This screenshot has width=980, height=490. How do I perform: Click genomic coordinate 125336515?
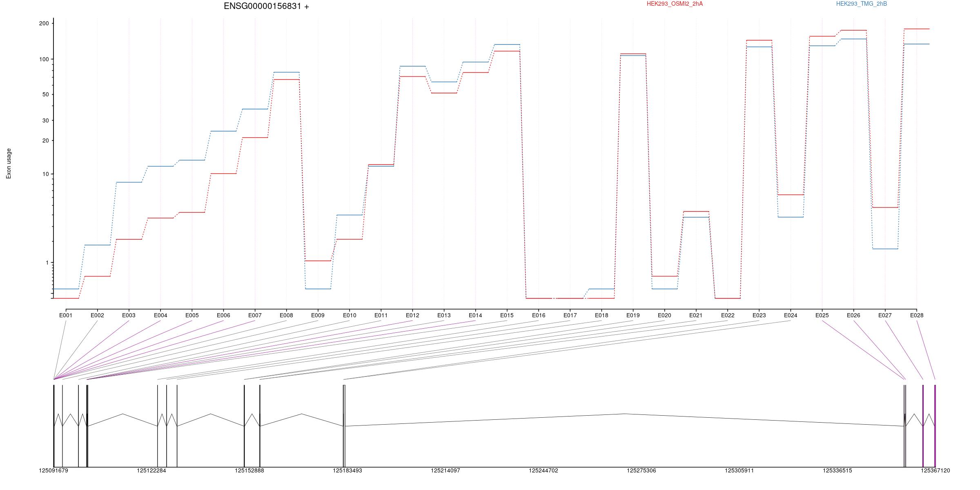pyautogui.click(x=837, y=470)
